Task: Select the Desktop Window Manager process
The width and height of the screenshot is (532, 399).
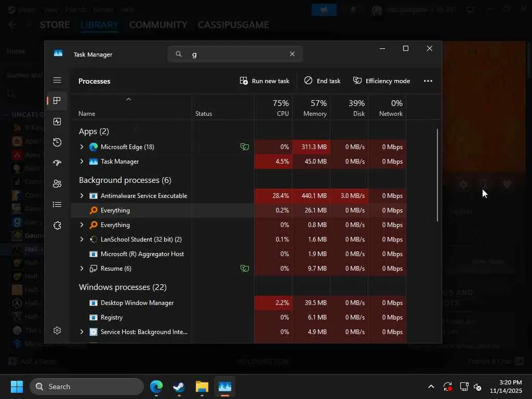Action: (x=238, y=303)
